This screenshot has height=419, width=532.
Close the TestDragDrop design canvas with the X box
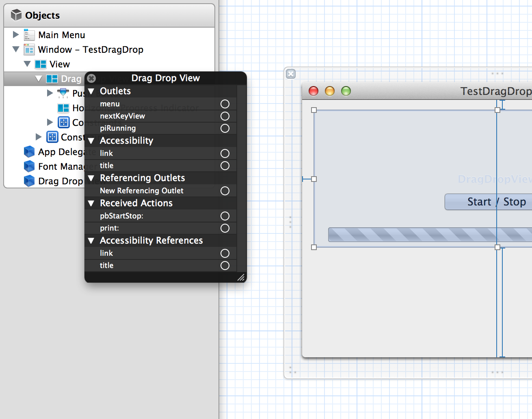291,74
